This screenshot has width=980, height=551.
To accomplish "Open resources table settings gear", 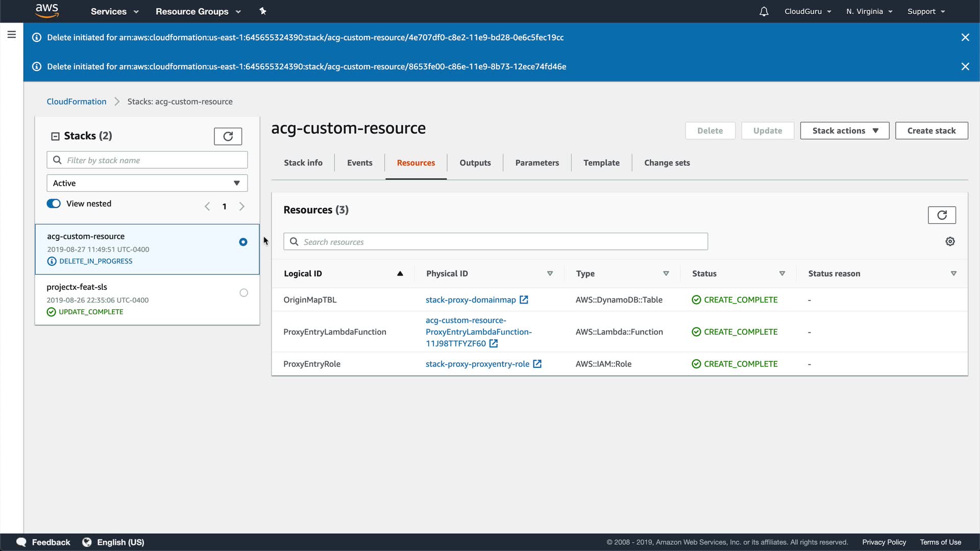I will click(950, 241).
